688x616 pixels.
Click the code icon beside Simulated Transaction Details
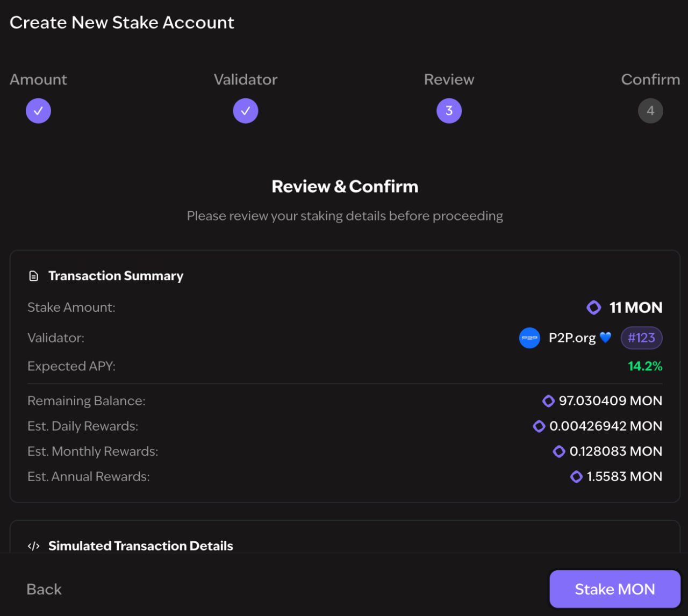(x=34, y=546)
